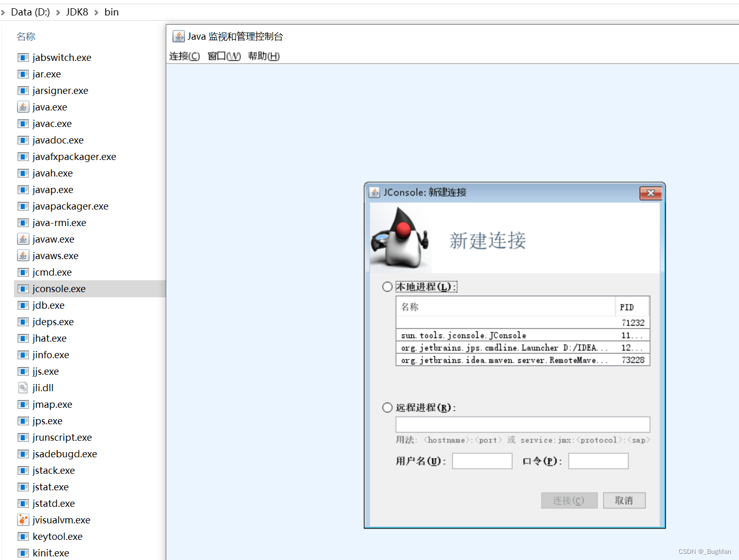739x560 pixels.
Task: Click the PID column header
Action: 632,307
